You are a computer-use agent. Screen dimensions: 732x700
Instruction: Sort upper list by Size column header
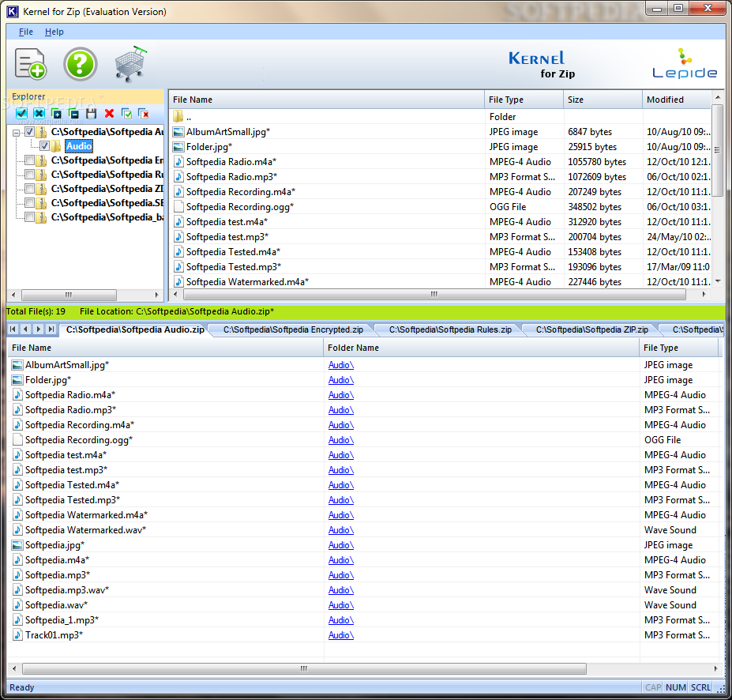coord(602,100)
